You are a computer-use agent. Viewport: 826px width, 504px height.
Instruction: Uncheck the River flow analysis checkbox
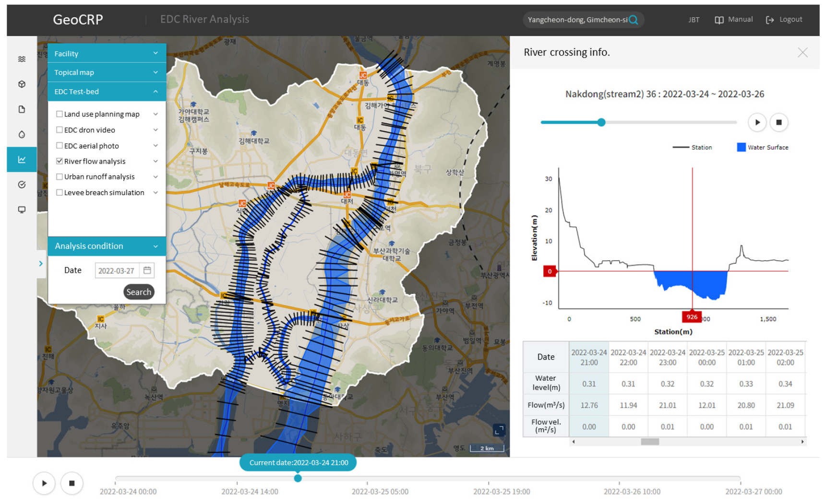point(60,161)
